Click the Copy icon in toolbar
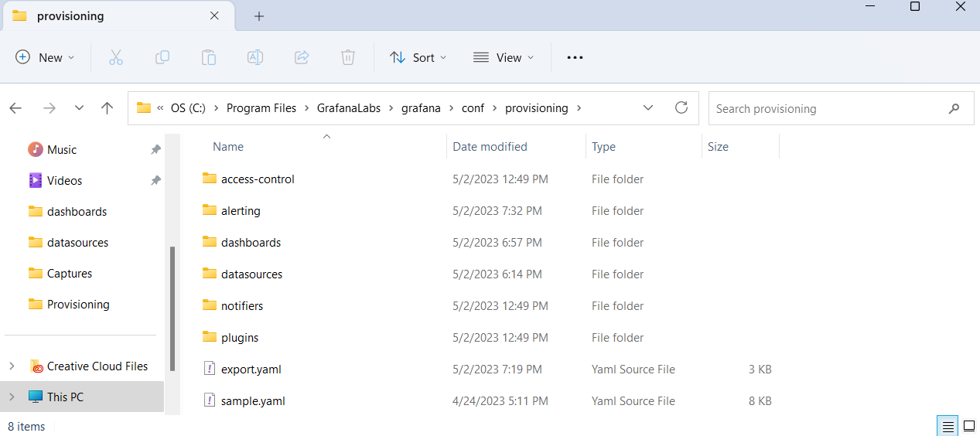980x436 pixels. tap(162, 57)
